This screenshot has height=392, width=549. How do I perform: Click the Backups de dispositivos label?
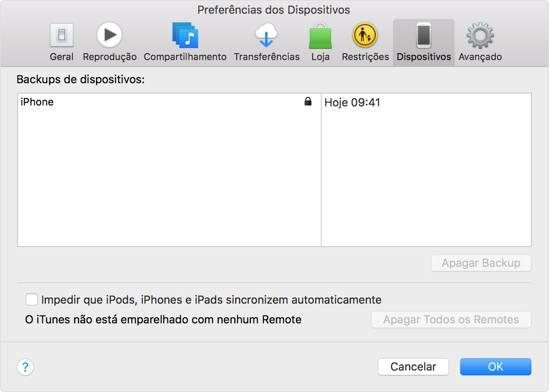click(81, 79)
